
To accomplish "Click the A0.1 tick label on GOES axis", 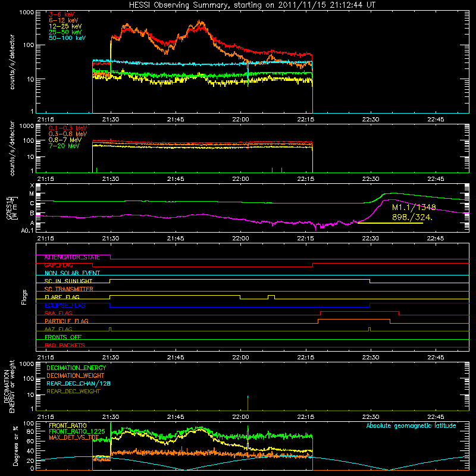I will [27, 231].
